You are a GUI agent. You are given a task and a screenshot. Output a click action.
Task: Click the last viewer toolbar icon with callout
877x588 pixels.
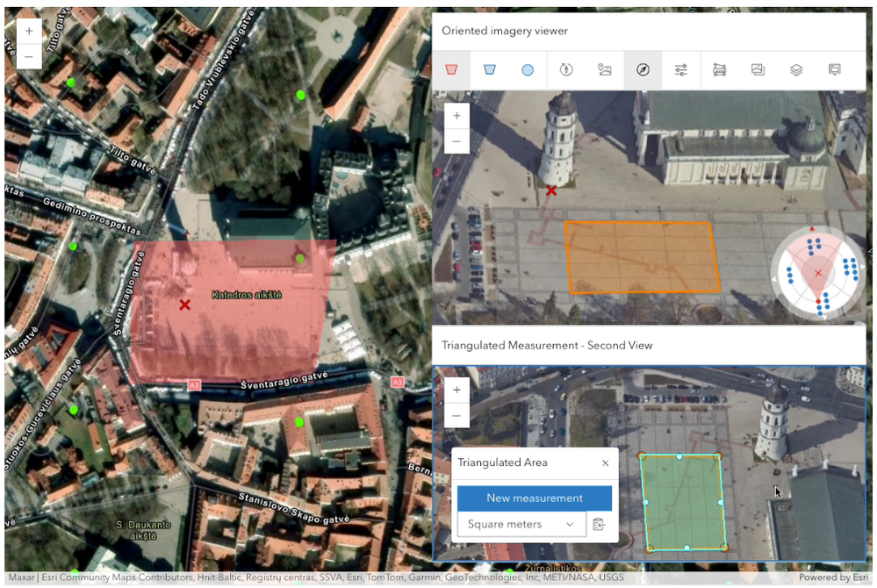[x=835, y=70]
